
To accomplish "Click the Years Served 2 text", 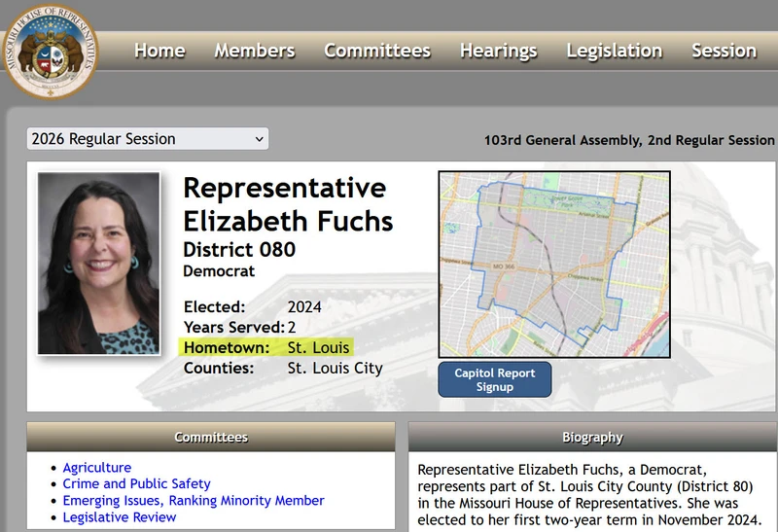I will tap(239, 327).
